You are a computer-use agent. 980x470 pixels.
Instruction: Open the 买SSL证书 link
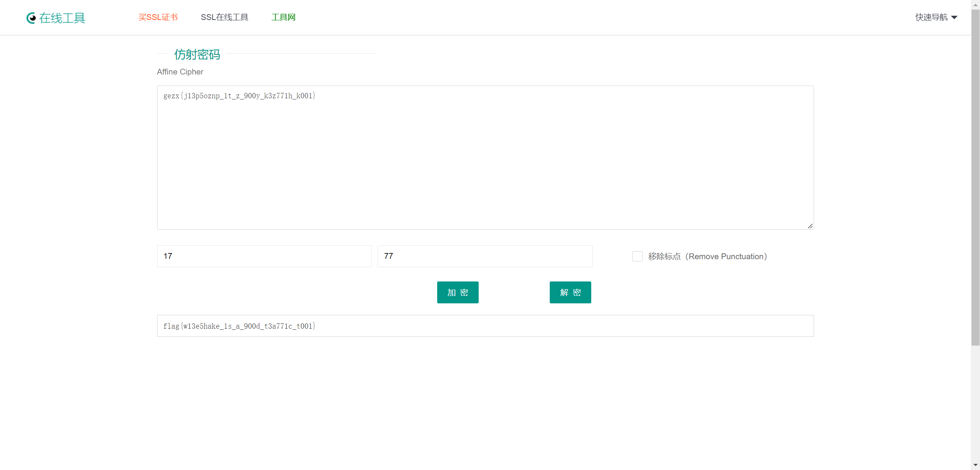click(x=158, y=17)
